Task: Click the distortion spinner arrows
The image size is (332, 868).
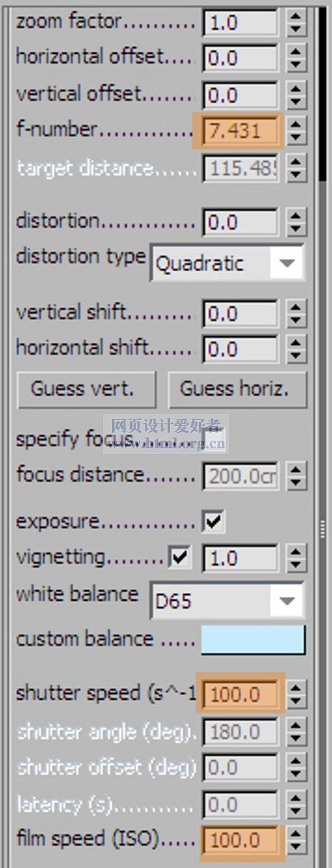Action: tap(295, 221)
